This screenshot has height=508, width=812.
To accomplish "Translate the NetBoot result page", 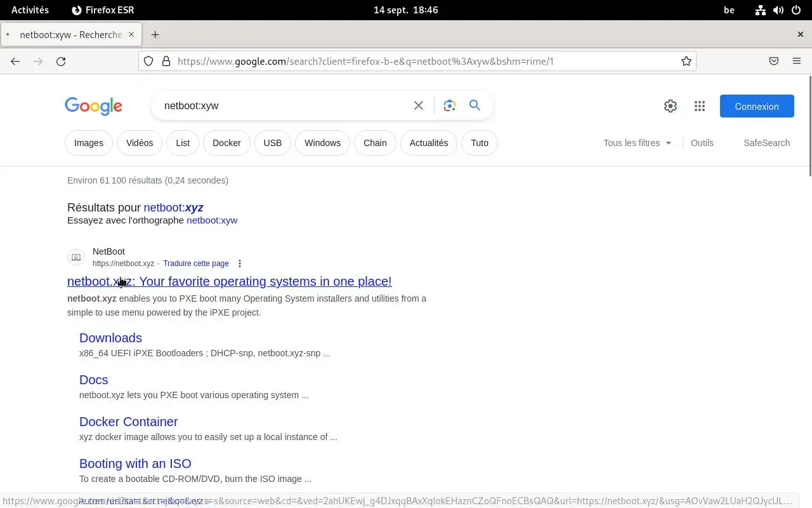I will point(196,264).
